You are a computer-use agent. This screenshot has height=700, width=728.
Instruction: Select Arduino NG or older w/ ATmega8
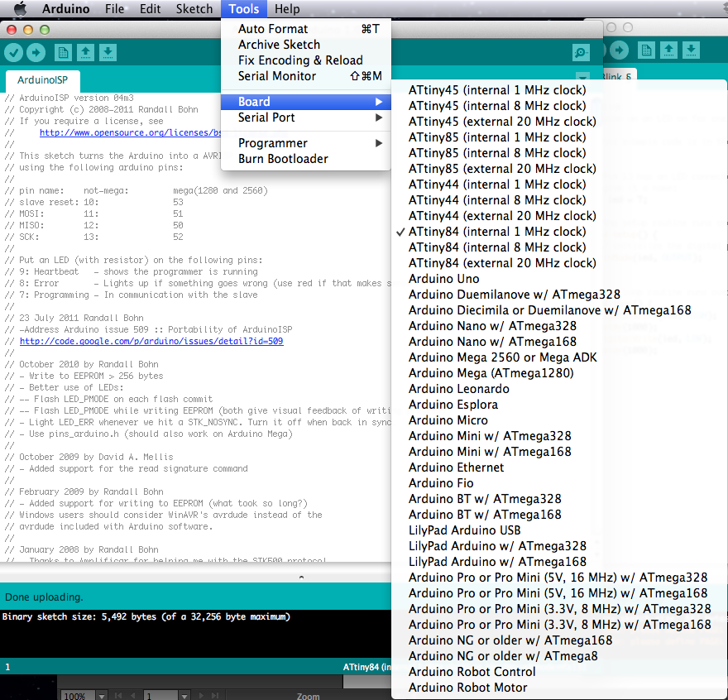pos(559,656)
